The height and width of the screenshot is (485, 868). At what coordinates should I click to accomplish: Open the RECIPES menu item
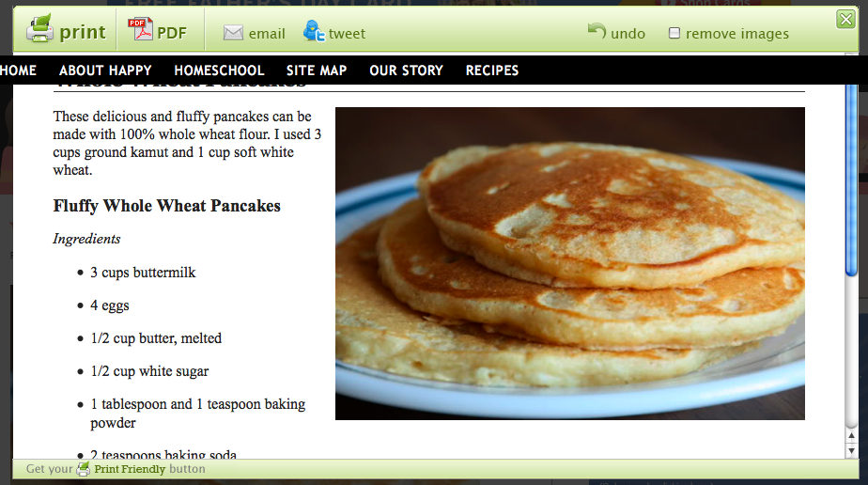point(492,70)
